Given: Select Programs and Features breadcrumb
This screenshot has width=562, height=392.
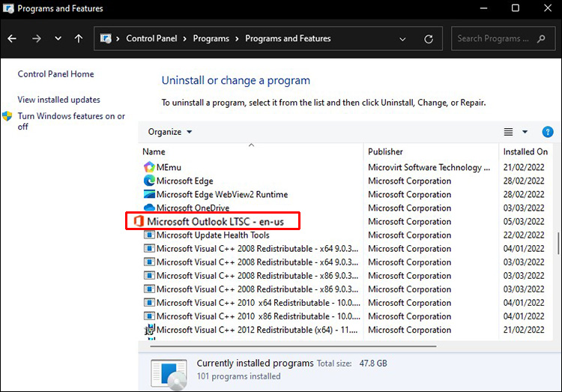Looking at the screenshot, I should tap(288, 38).
